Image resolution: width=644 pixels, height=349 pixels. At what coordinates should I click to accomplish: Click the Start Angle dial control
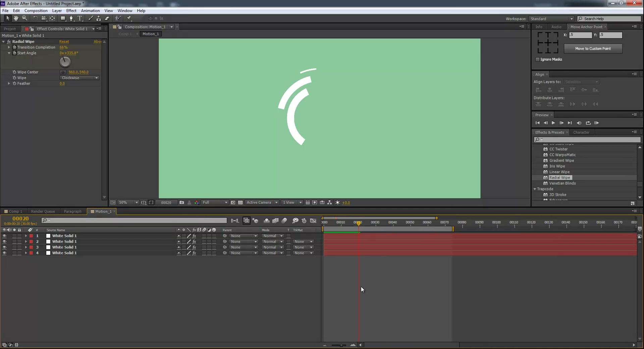coord(65,62)
